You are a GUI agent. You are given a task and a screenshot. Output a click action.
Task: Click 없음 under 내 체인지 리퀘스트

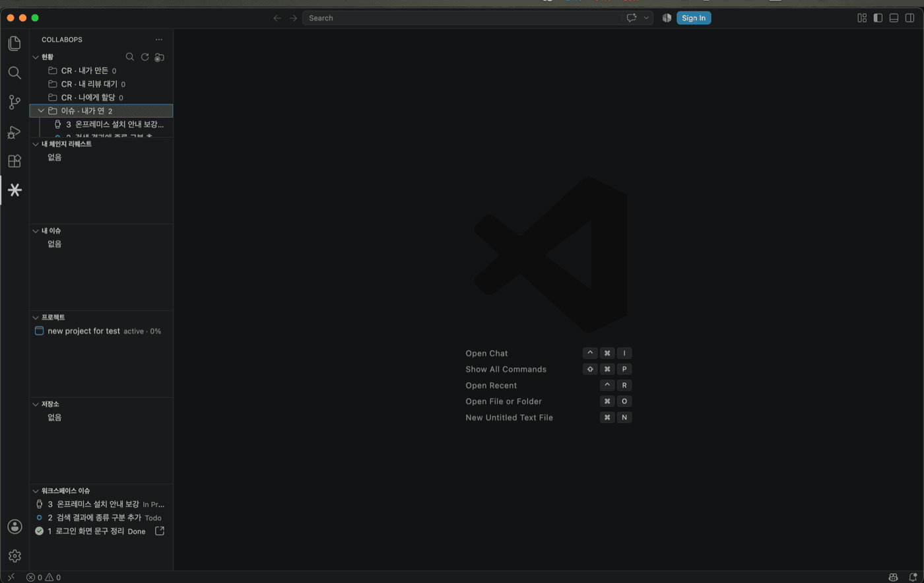(55, 157)
